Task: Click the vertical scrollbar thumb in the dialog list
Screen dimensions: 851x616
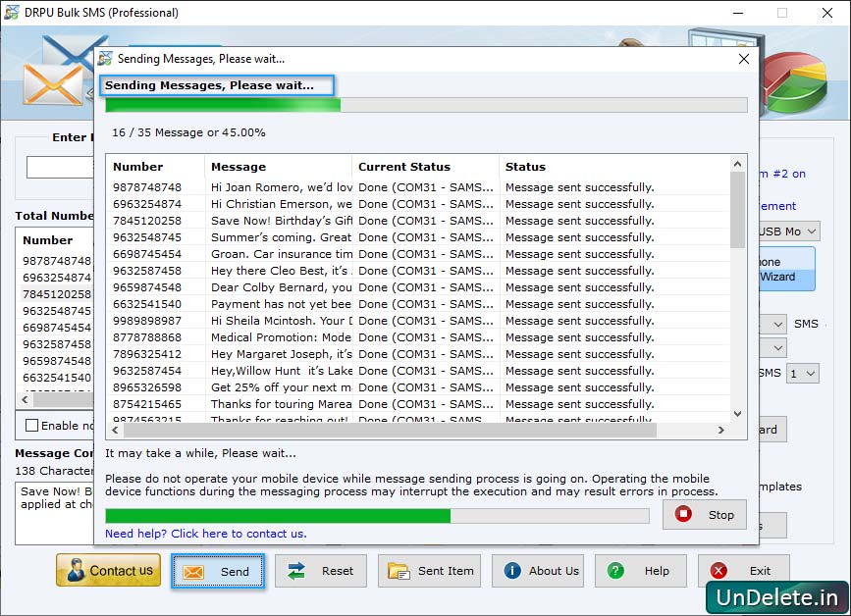Action: pos(737,210)
